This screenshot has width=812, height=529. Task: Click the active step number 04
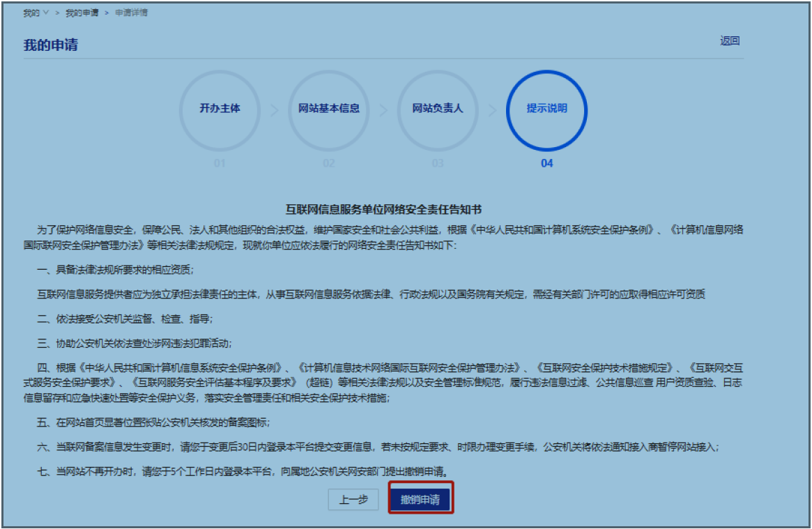(x=546, y=163)
